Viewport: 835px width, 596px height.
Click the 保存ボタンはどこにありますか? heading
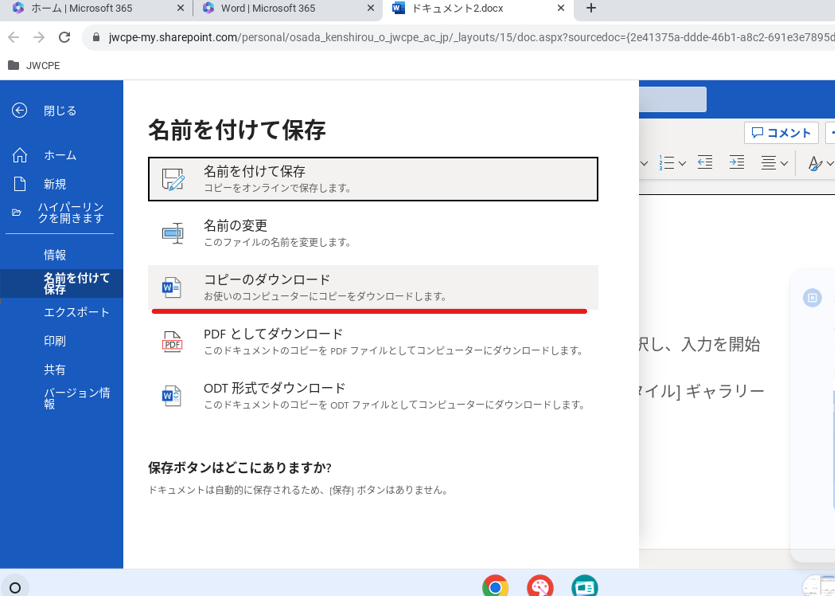tap(240, 468)
